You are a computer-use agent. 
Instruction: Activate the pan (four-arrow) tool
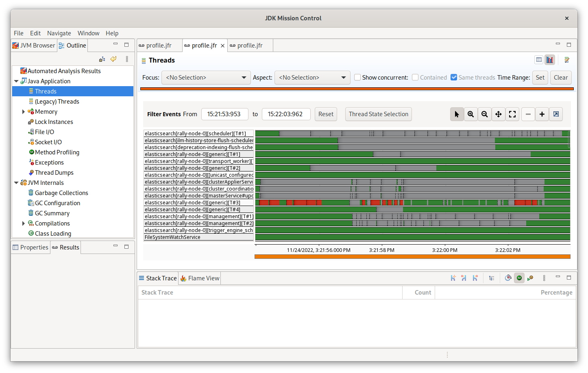tap(498, 114)
